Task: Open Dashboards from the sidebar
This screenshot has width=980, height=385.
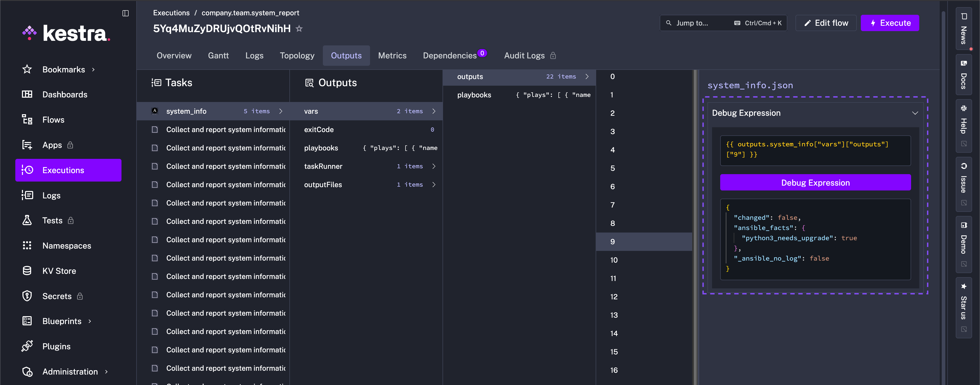Action: click(x=65, y=94)
